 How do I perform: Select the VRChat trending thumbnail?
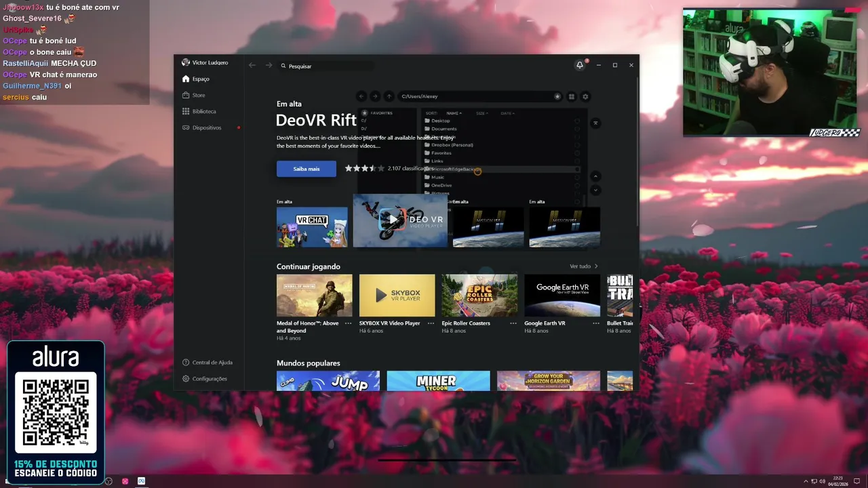312,227
